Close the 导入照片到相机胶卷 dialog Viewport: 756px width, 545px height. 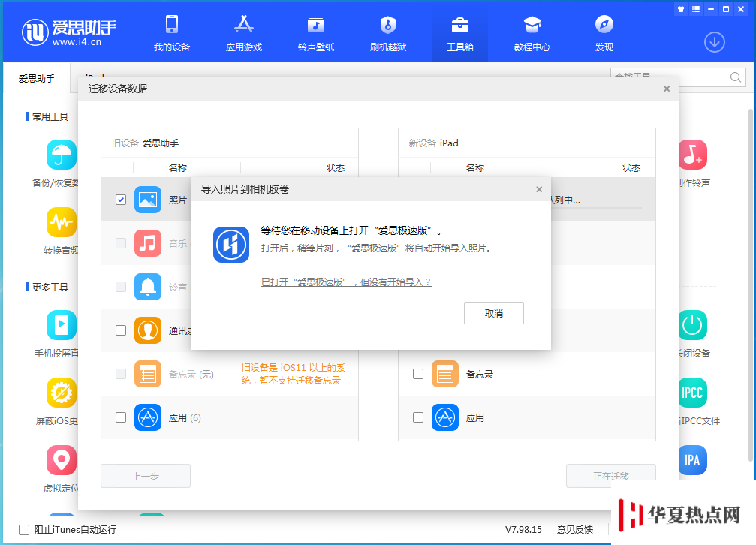pyautogui.click(x=539, y=189)
